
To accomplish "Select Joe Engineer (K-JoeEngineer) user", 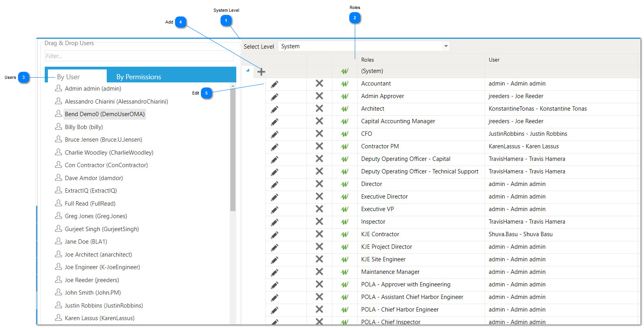I will pyautogui.click(x=102, y=267).
